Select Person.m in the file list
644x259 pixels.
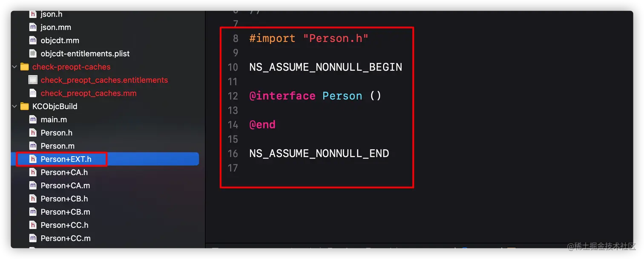tap(57, 146)
